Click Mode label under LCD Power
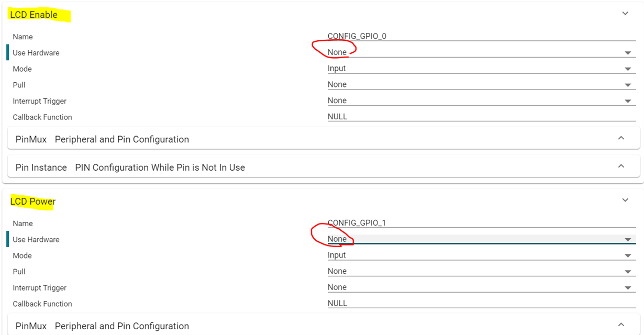644x335 pixels. 23,256
